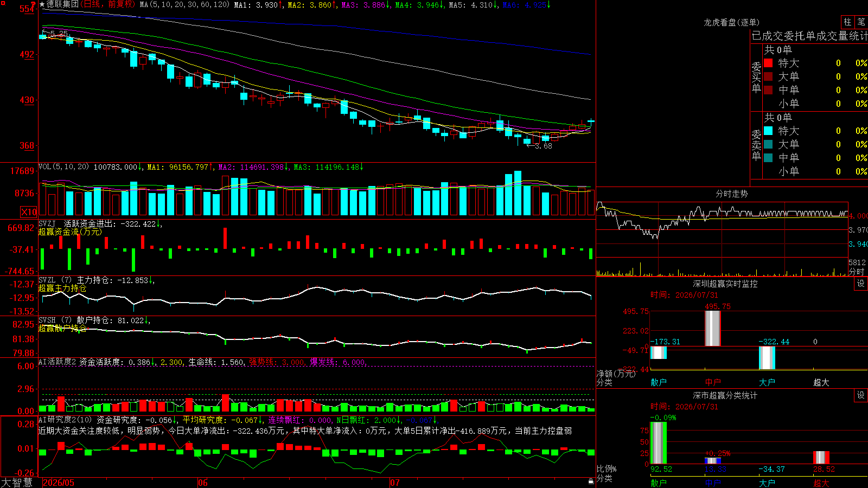This screenshot has width=868, height=488.
Task: Click the red question mark help icon
Action: pos(34,4)
